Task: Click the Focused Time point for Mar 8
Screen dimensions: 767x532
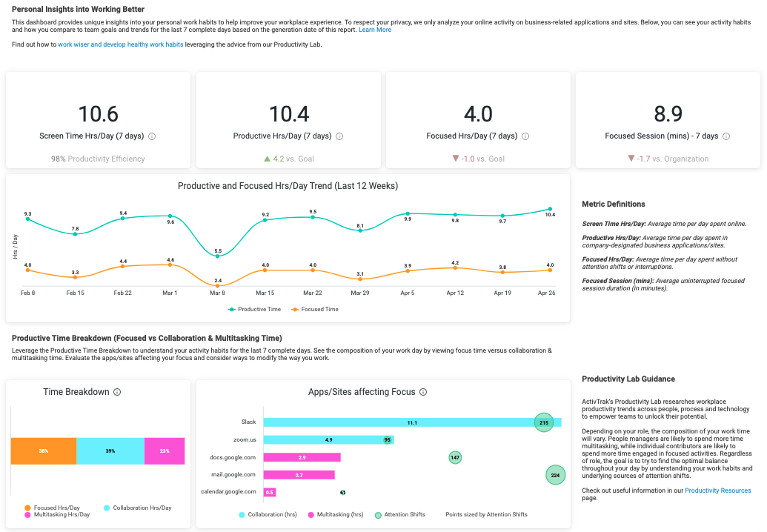Action: (x=218, y=285)
